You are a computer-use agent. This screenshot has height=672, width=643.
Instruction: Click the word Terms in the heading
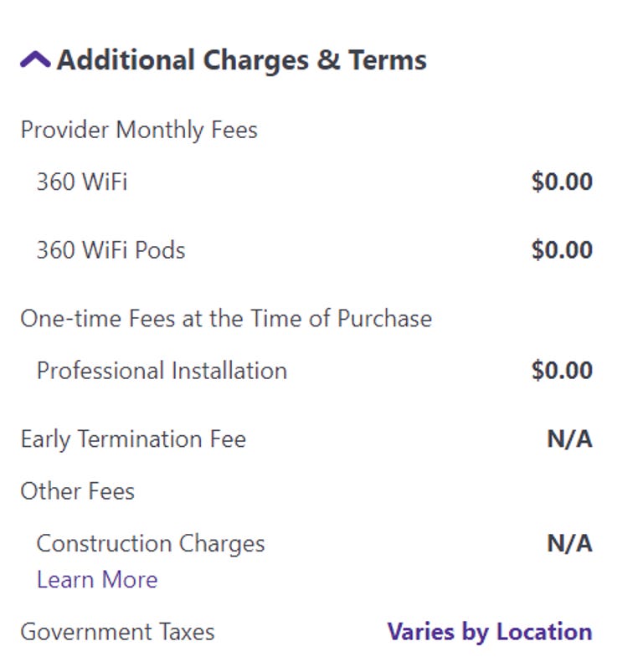[x=388, y=60]
